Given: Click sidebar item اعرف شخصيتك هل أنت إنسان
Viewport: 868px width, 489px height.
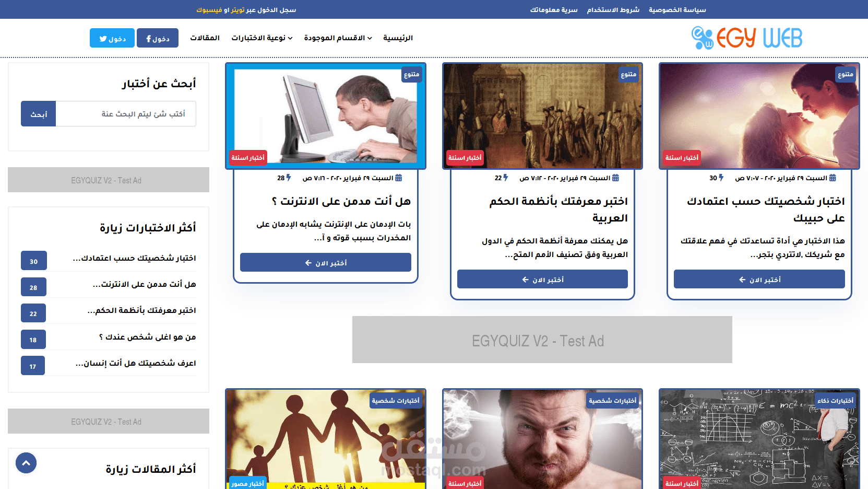Looking at the screenshot, I should pos(136,363).
